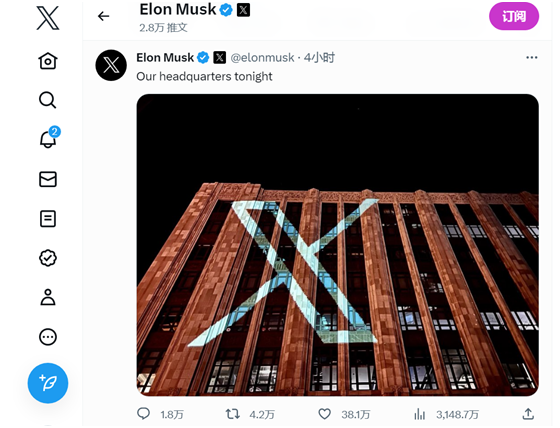Open More circle-dots sidebar icon
This screenshot has height=428, width=560.
tap(48, 337)
